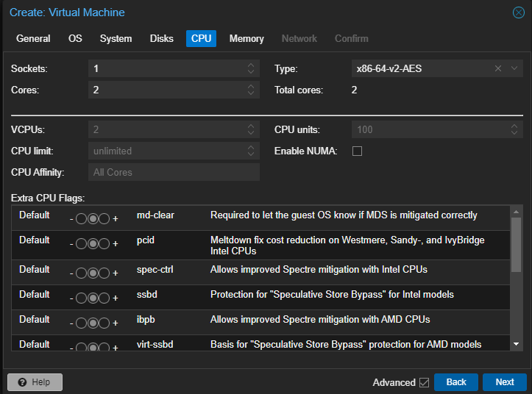Screen dimensions: 532x394
Task: Click the Sockets spinner arrows
Action: pyautogui.click(x=251, y=68)
